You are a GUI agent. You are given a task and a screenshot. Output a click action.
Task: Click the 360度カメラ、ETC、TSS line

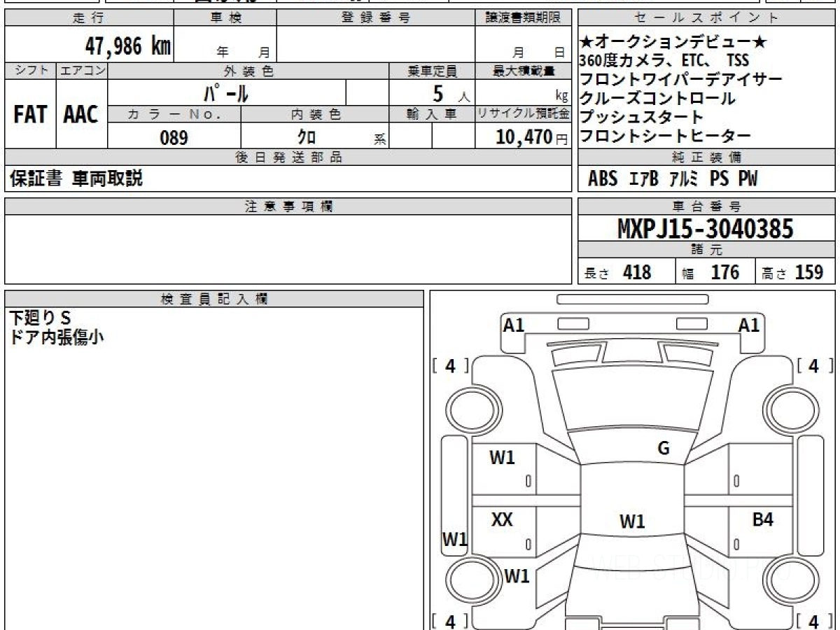pyautogui.click(x=664, y=61)
